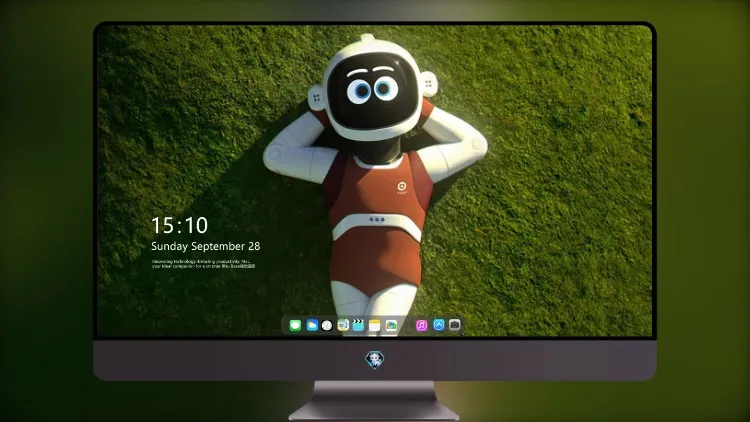The height and width of the screenshot is (422, 750).
Task: Open the Camera app in dock
Action: click(455, 325)
